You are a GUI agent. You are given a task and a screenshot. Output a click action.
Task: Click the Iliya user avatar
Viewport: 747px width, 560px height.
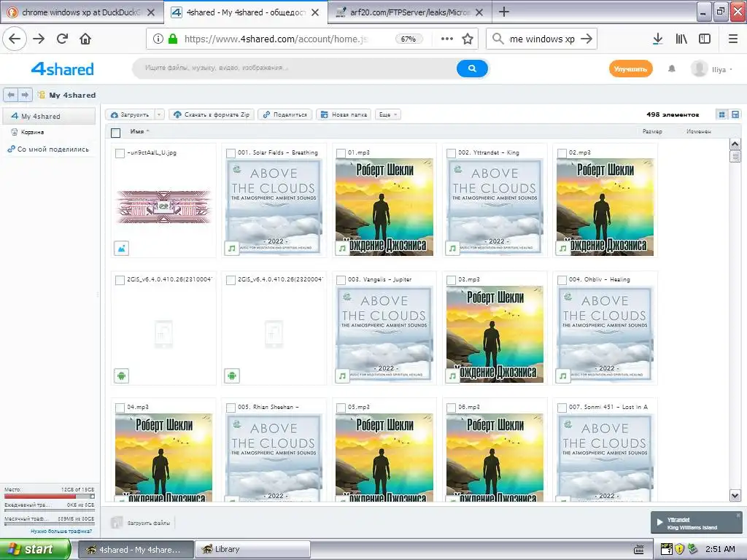[x=699, y=69]
